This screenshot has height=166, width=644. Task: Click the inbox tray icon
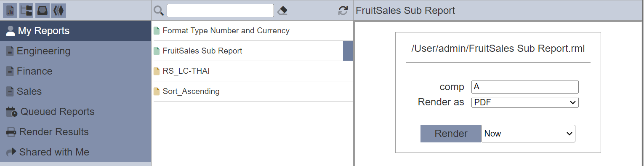[42, 11]
